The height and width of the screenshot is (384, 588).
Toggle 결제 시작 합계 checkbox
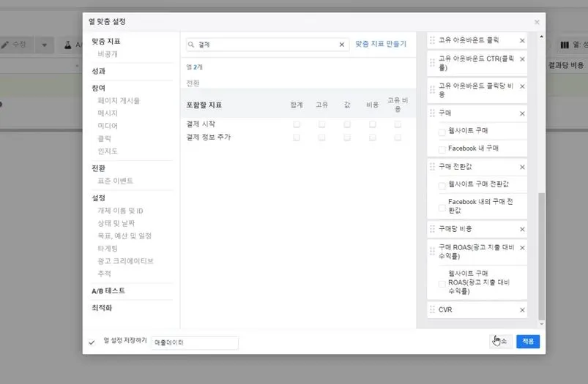pos(297,124)
